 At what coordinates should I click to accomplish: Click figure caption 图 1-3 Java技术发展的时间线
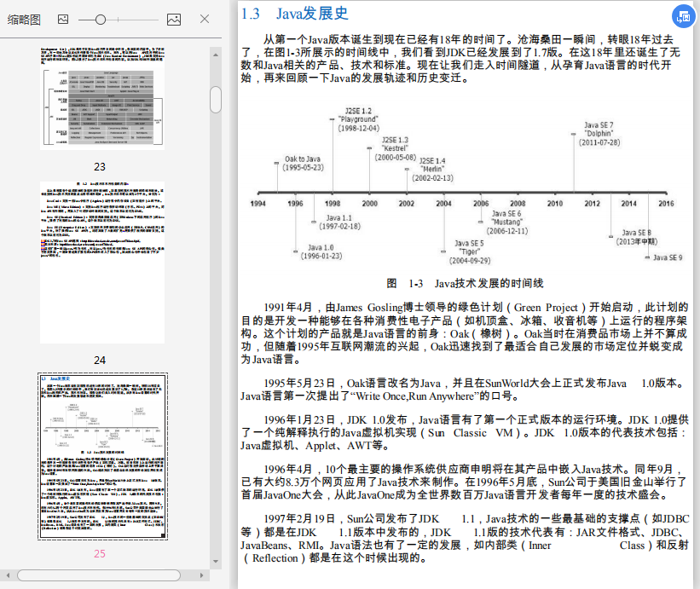(x=465, y=283)
